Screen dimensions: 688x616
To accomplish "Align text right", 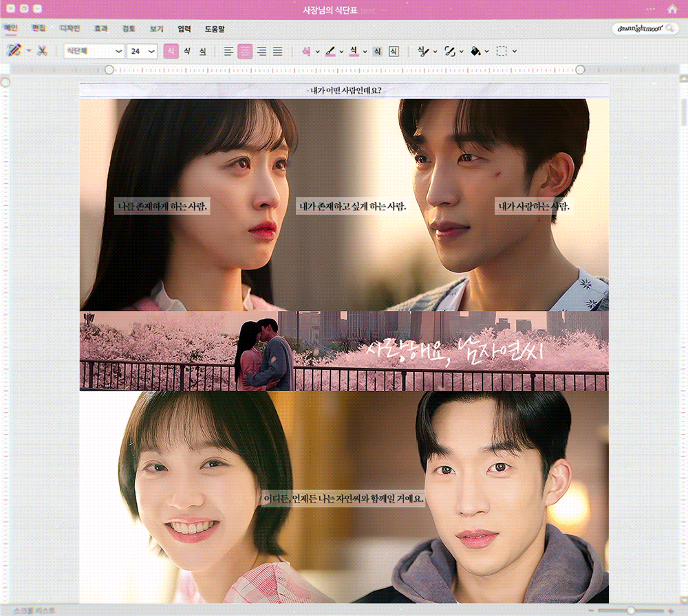I will [261, 52].
